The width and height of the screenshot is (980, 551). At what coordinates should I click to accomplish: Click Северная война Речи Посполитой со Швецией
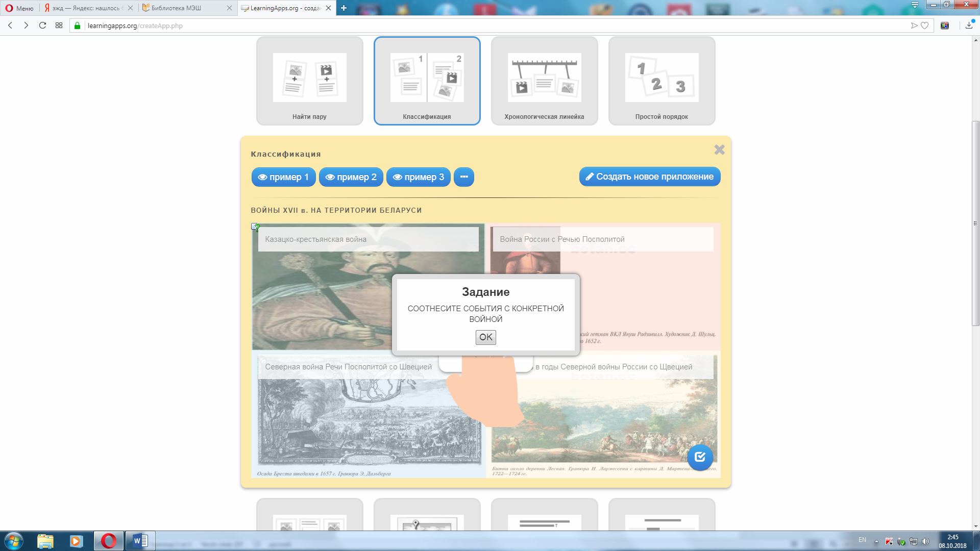[349, 367]
